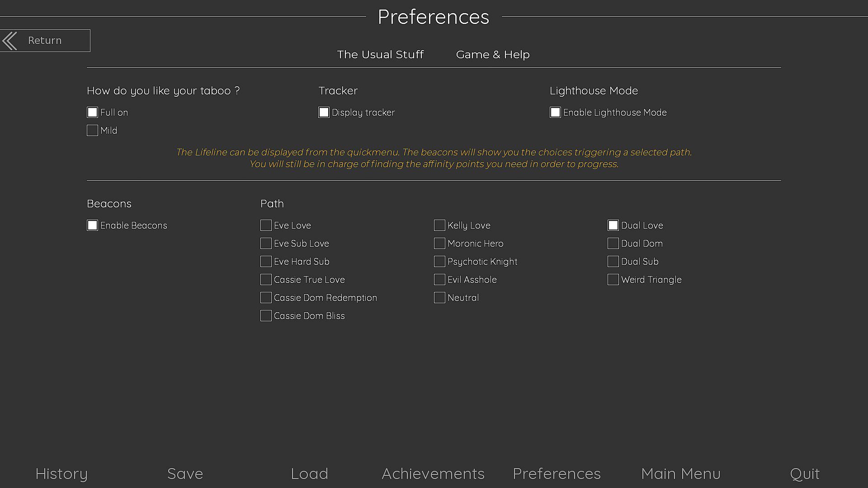Click the Return back-arrow button

(x=44, y=41)
